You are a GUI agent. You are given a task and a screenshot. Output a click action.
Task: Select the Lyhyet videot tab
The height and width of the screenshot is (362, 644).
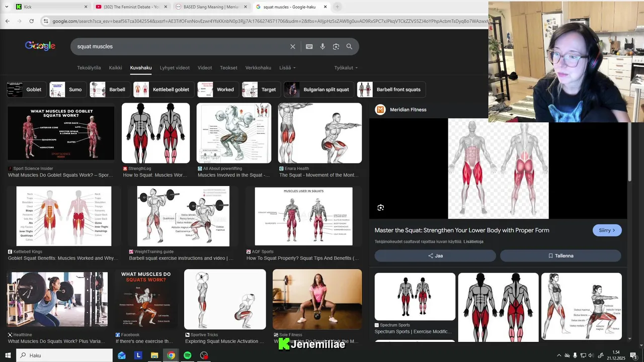175,68
